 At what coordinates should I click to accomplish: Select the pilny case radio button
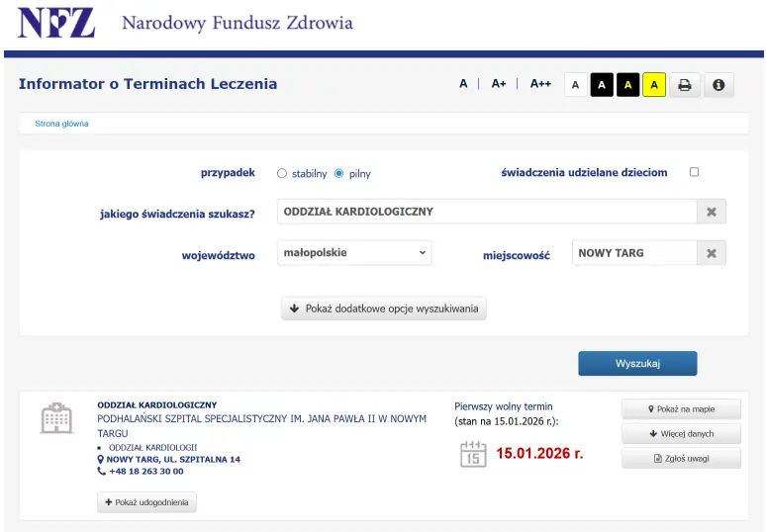point(339,173)
